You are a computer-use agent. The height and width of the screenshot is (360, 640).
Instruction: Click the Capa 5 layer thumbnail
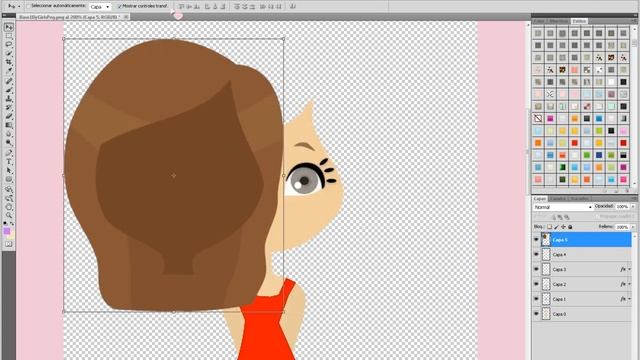(x=546, y=240)
